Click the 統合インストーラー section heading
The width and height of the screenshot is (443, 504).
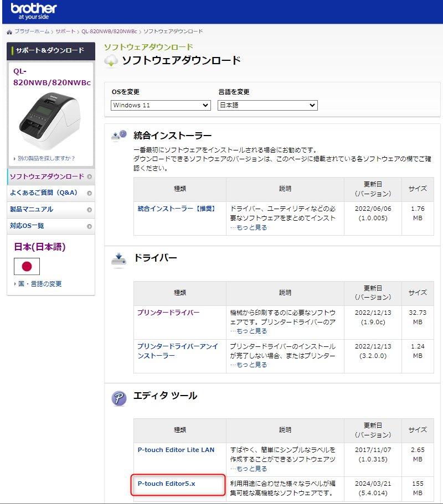pos(173,136)
